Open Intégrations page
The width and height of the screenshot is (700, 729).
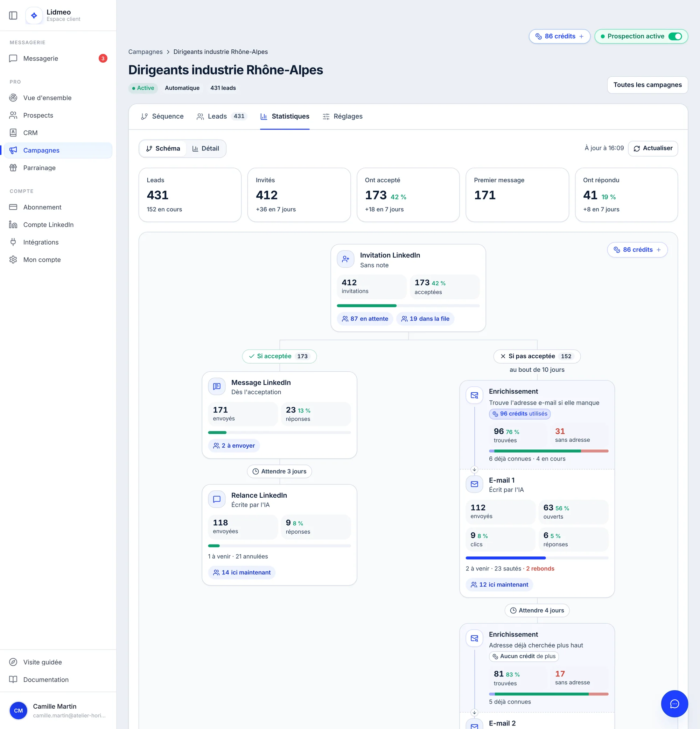click(x=58, y=242)
